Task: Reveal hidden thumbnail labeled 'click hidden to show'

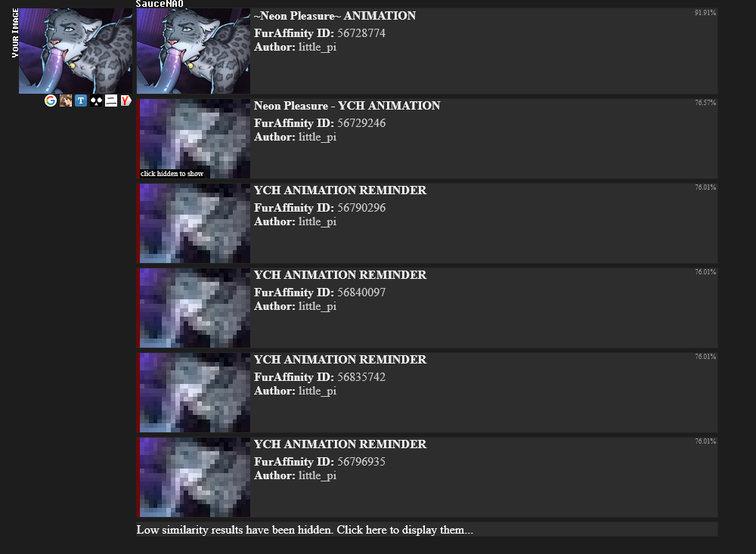Action: 194,138
